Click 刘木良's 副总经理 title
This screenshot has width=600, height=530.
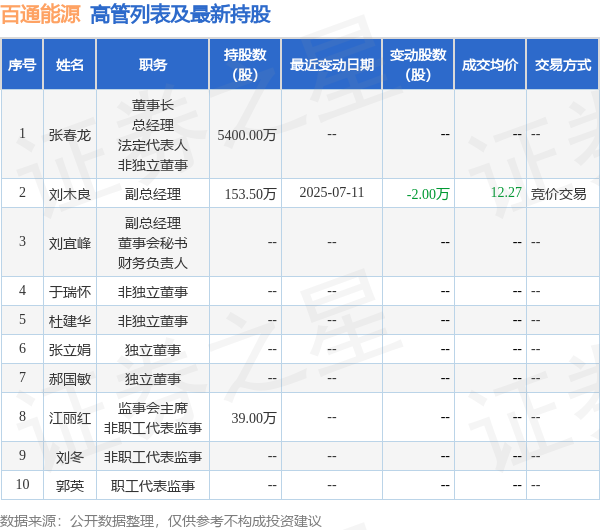153,194
